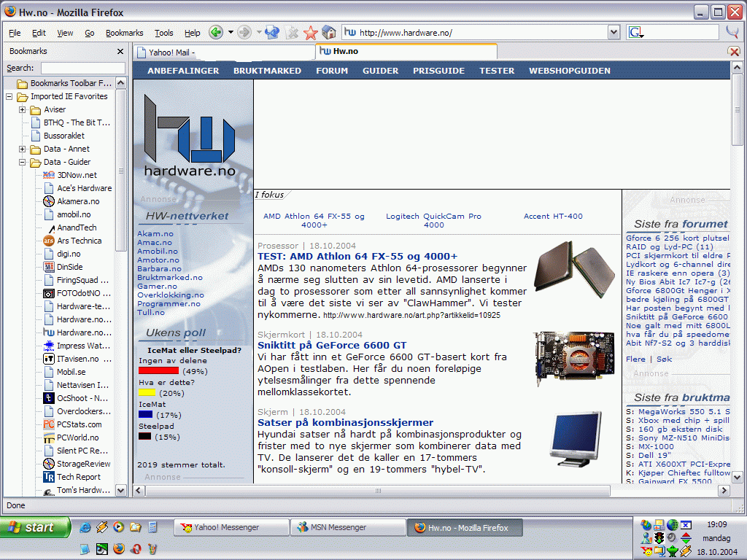
Task: Open the Edit menu
Action: [x=39, y=33]
